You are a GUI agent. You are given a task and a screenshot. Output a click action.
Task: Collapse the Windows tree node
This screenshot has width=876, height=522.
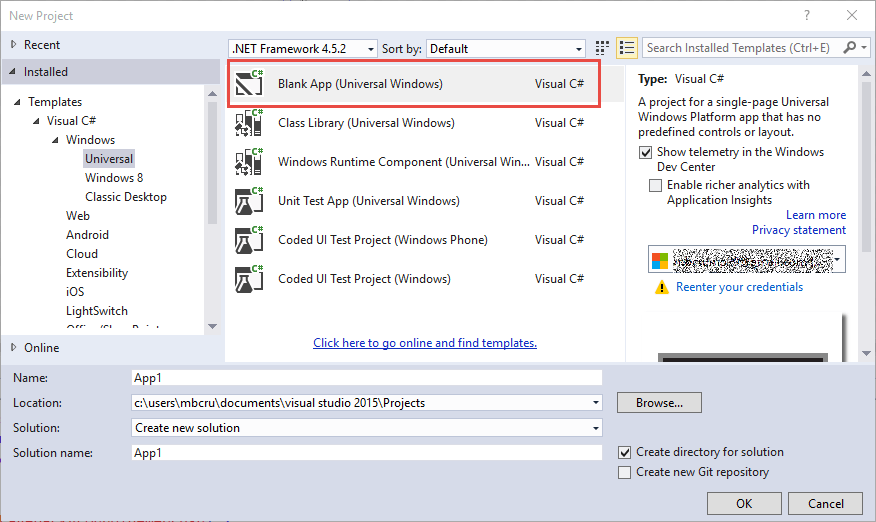[55, 140]
